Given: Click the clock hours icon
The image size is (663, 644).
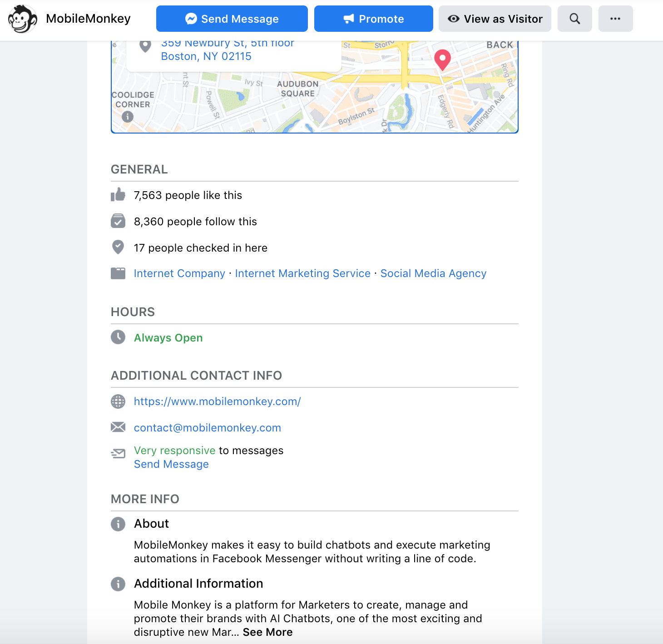Looking at the screenshot, I should [118, 337].
